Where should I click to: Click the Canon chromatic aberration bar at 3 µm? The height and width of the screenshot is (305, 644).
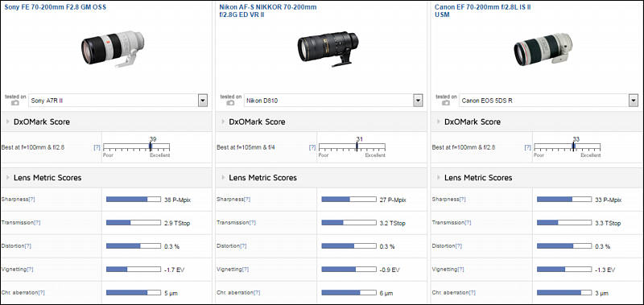point(564,293)
